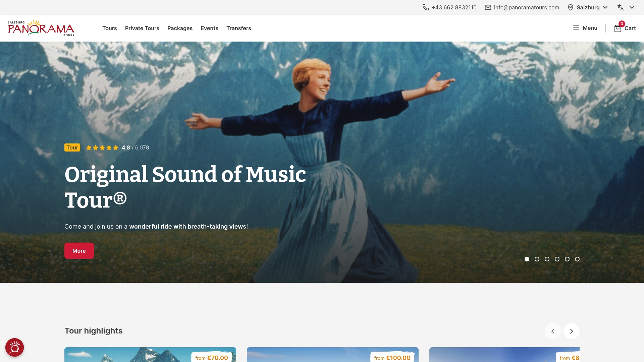Click the envelope email icon
The height and width of the screenshot is (362, 644).
pos(488,7)
